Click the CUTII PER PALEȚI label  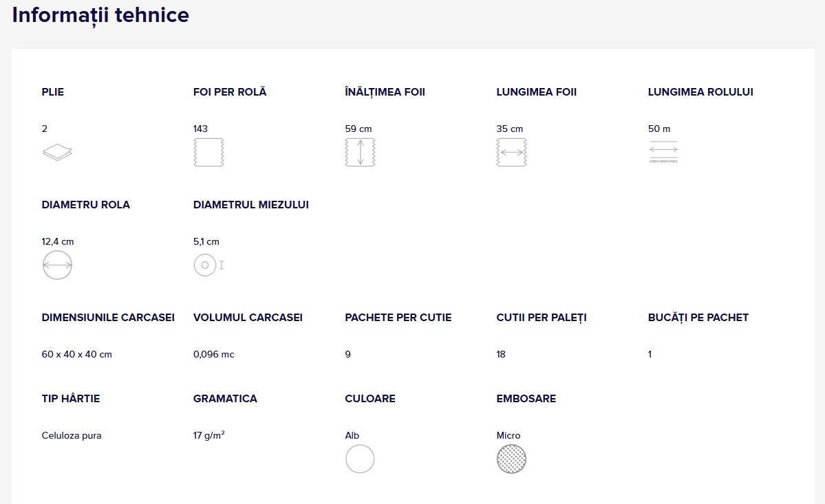[542, 318]
